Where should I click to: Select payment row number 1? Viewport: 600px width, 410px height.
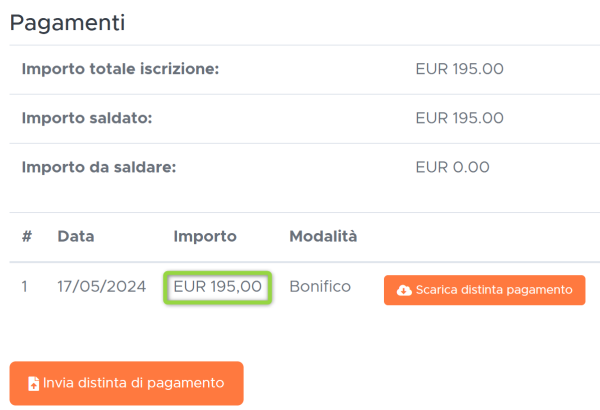[25, 286]
